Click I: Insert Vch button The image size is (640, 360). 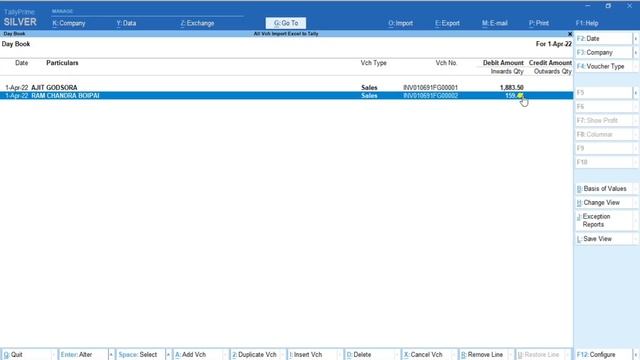(x=312, y=355)
